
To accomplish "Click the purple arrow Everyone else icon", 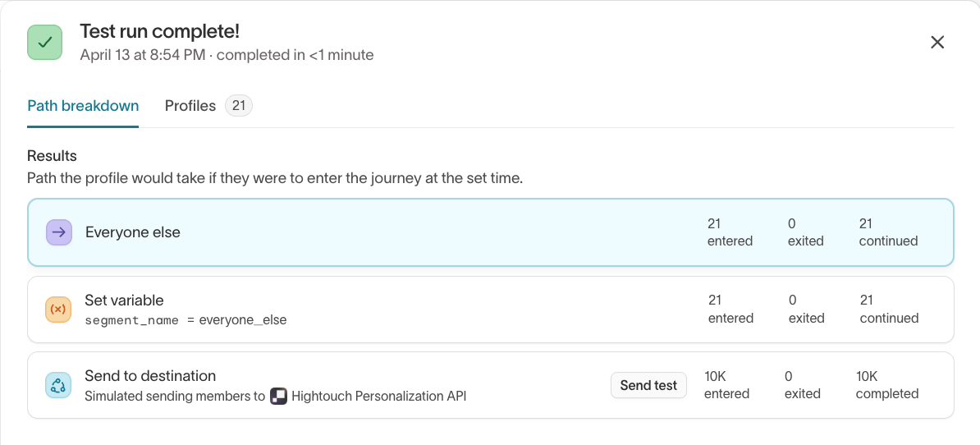I will pyautogui.click(x=58, y=232).
